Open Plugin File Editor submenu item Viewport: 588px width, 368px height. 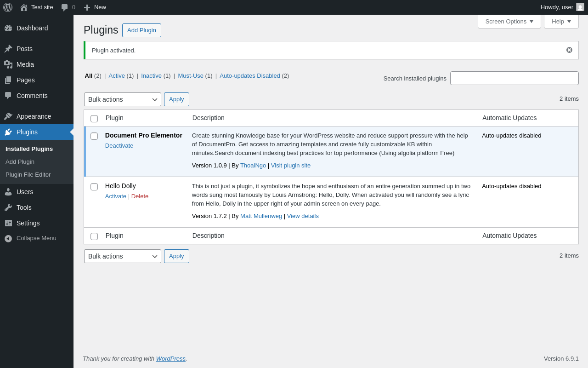point(28,175)
